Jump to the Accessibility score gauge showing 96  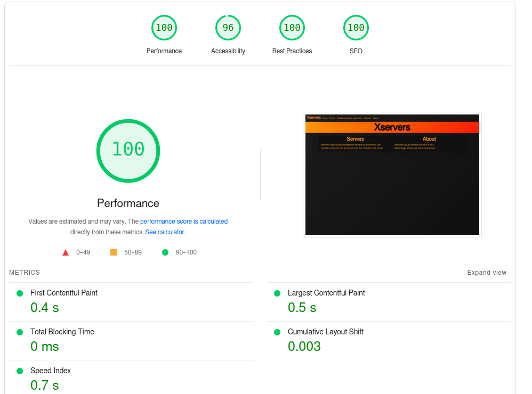click(228, 28)
